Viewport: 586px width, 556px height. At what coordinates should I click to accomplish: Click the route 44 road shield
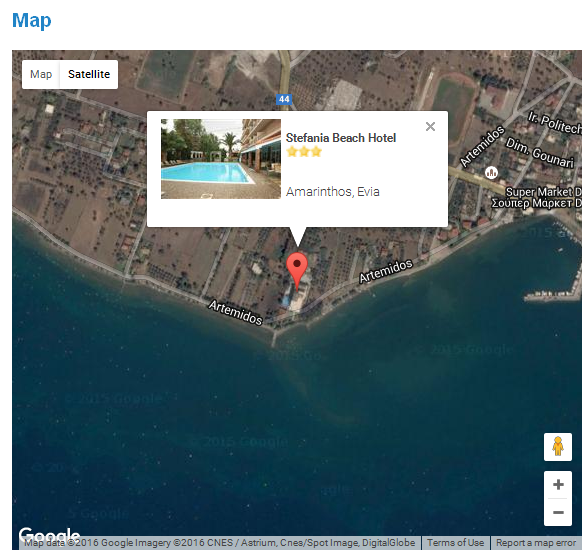click(284, 99)
